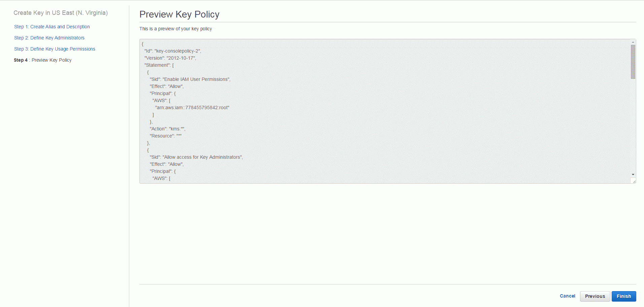
Task: Click the scrollbar track below the thumb
Action: click(x=633, y=125)
